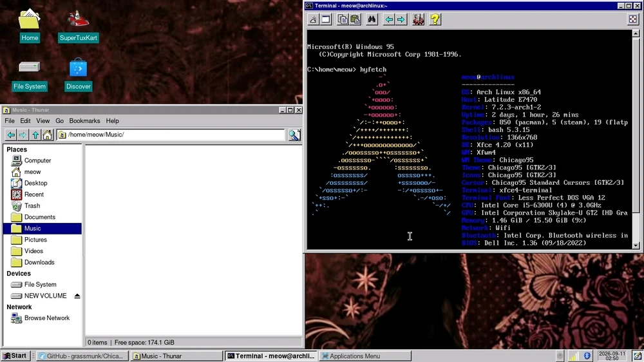This screenshot has width=644, height=362.
Task: Switch to Terminal taskbar button
Action: tap(272, 356)
